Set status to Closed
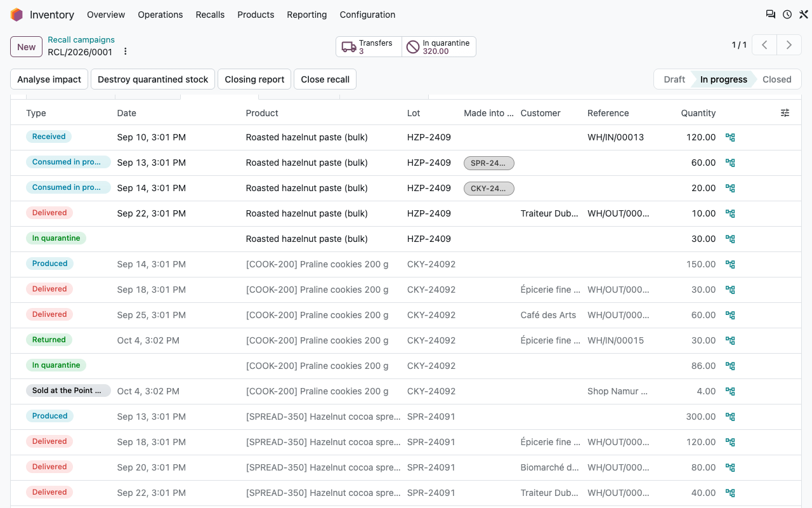 tap(776, 79)
